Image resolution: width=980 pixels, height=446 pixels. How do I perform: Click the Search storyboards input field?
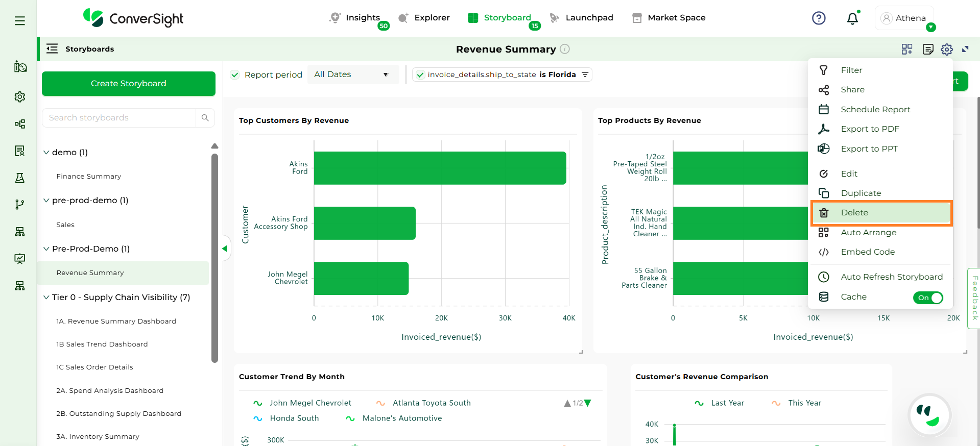[119, 118]
